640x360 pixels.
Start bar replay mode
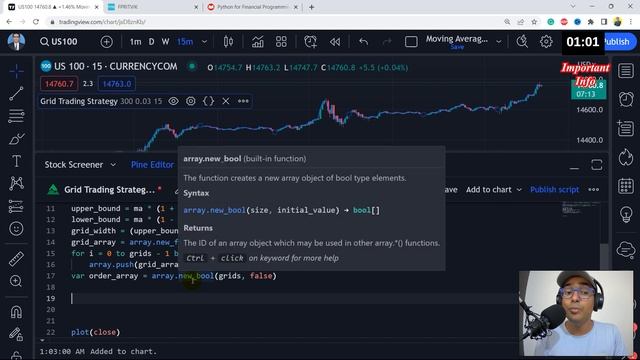335,42
